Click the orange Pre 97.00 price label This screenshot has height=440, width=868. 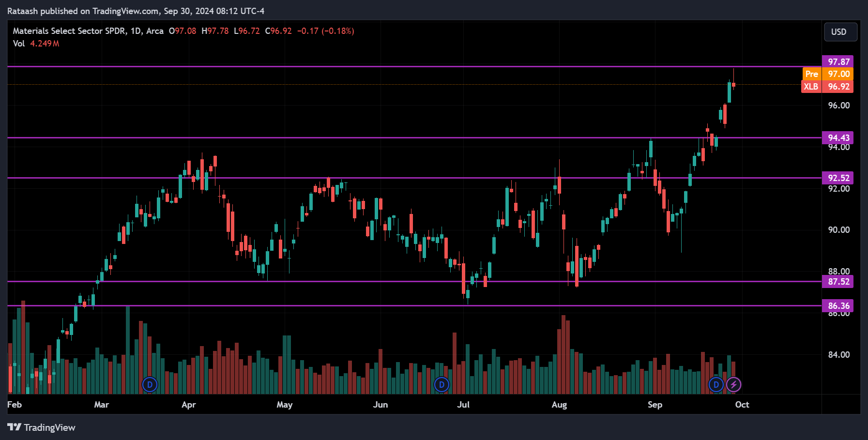coord(828,74)
